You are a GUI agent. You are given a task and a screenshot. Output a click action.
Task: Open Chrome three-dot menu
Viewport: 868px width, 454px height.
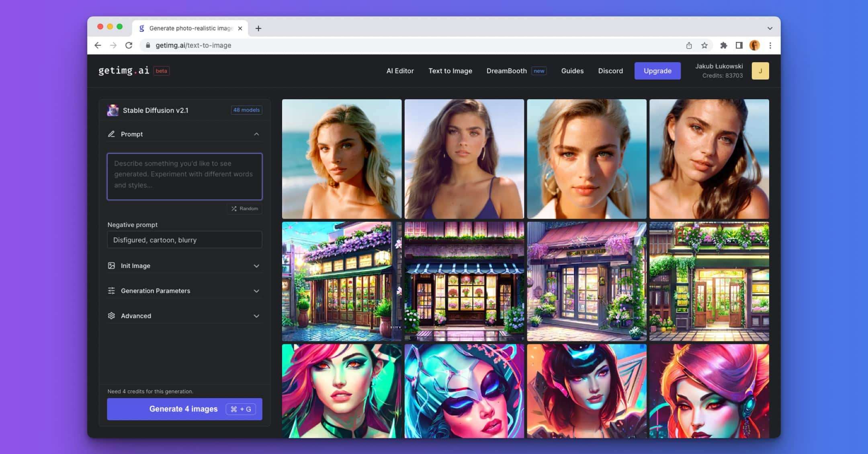[x=770, y=45]
